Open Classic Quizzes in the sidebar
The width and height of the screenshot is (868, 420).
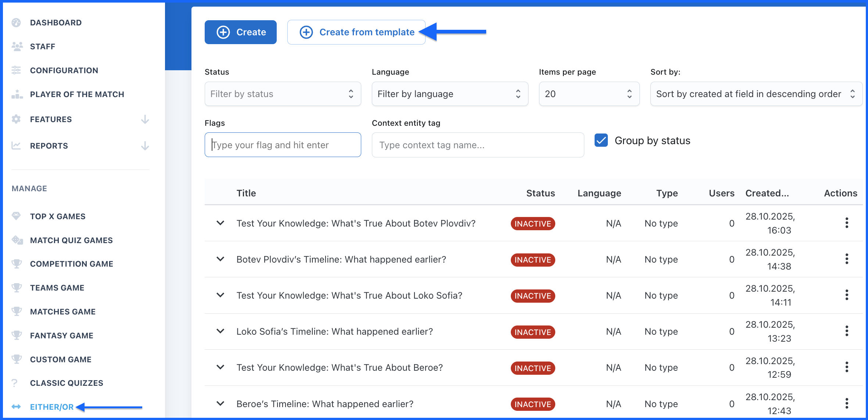coord(67,383)
